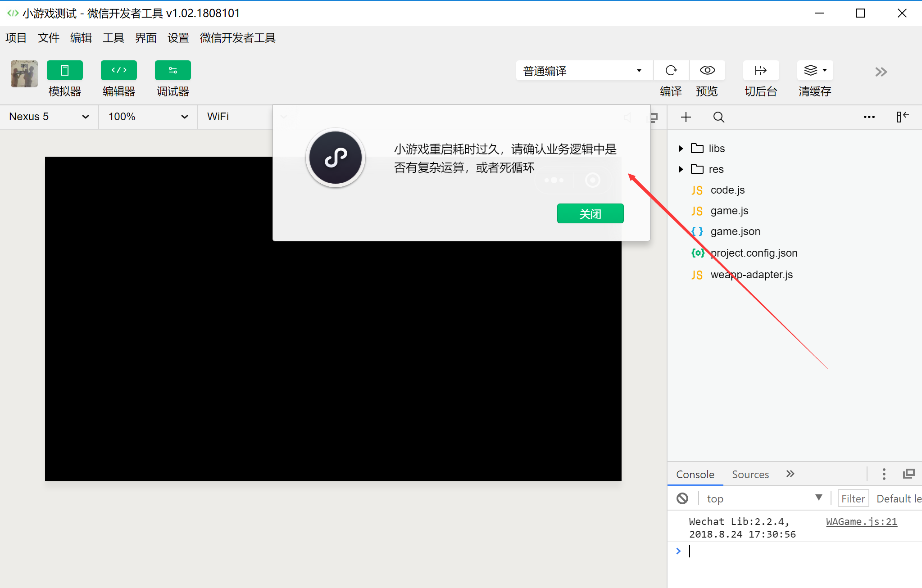This screenshot has height=588, width=922.
Task: Click the console Filter input field
Action: point(853,499)
